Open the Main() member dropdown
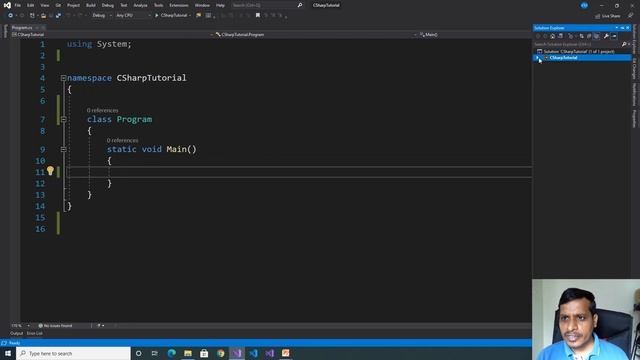Image resolution: width=640 pixels, height=360 pixels. [475, 35]
